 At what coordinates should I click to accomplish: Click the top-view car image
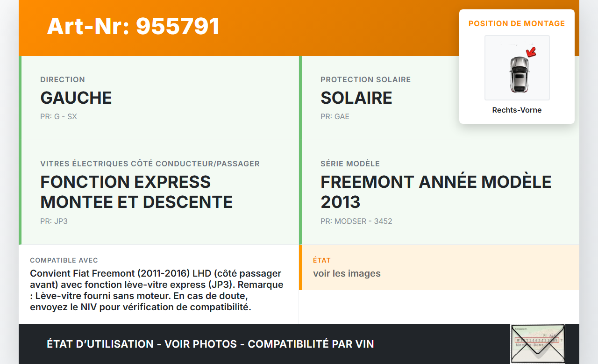point(519,74)
